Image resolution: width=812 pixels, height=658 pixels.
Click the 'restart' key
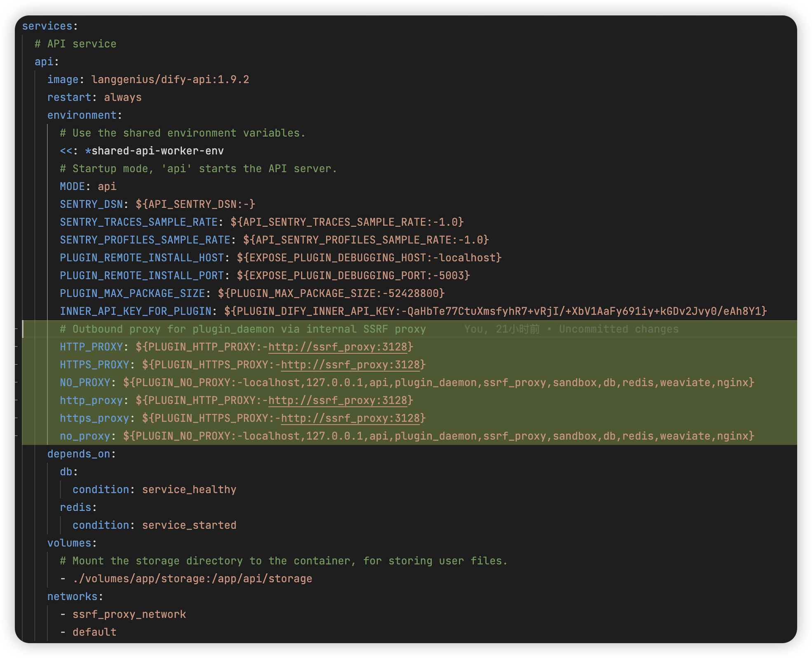[69, 97]
